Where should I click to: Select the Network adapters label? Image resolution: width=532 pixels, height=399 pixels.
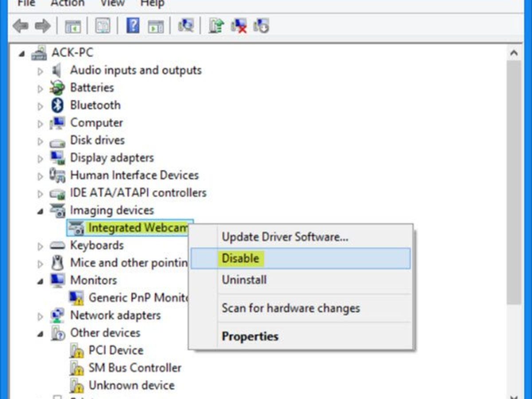point(115,315)
